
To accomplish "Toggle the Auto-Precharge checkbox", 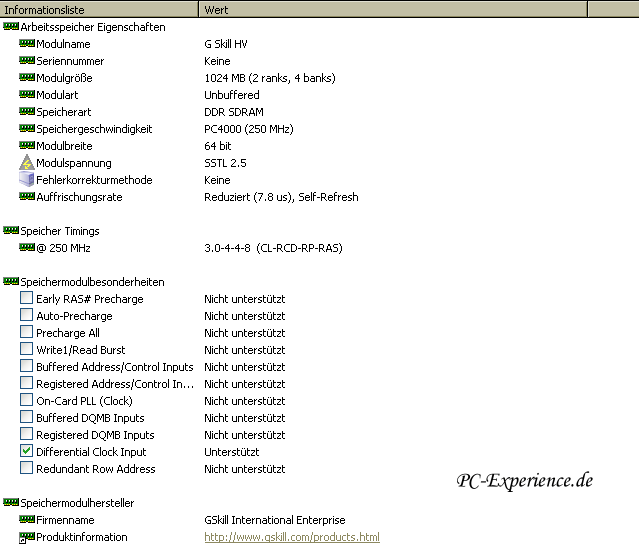I will pyautogui.click(x=26, y=315).
